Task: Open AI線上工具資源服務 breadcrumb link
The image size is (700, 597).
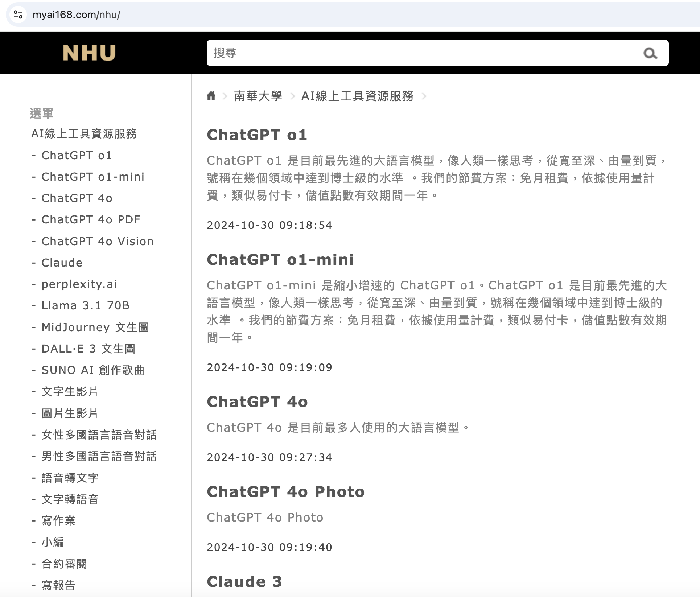Action: 357,96
